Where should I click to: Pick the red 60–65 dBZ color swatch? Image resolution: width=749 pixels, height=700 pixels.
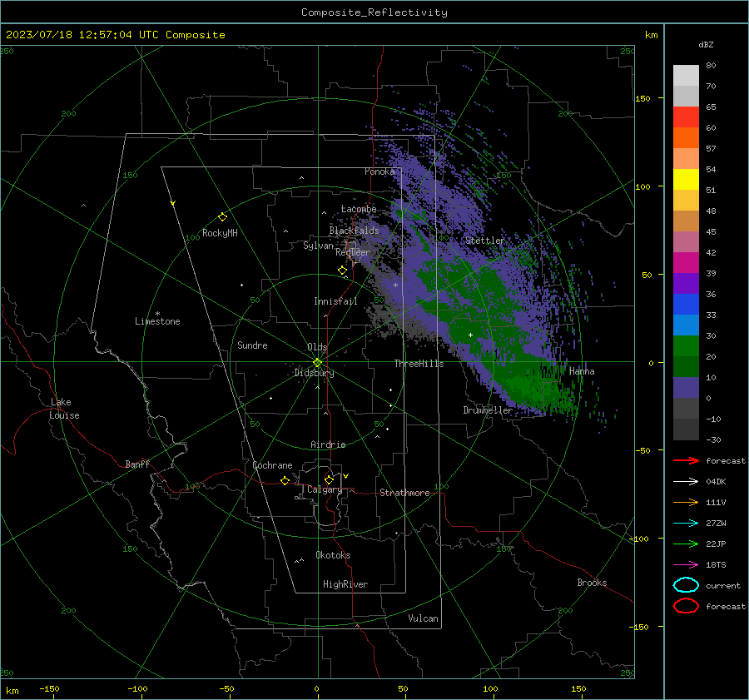[x=686, y=117]
